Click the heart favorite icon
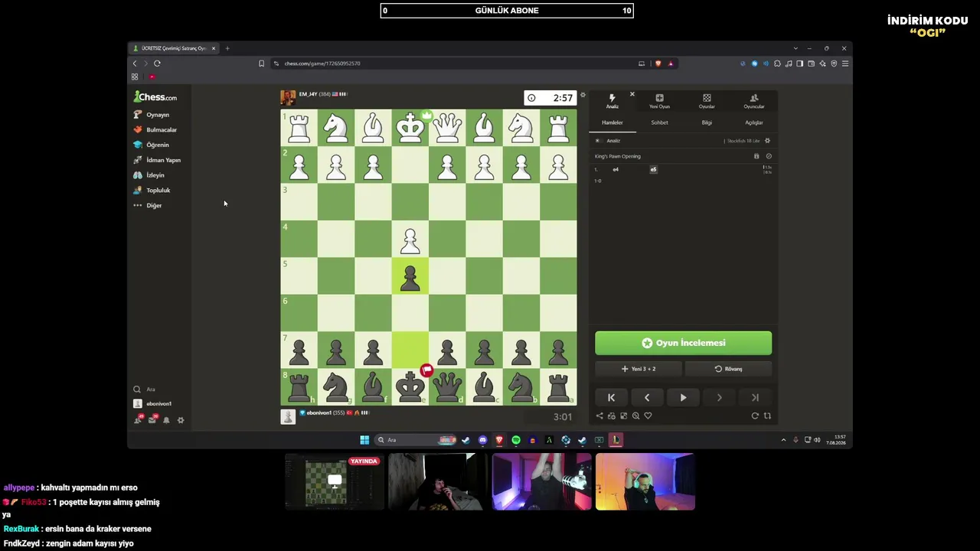980x551 pixels. pyautogui.click(x=648, y=416)
